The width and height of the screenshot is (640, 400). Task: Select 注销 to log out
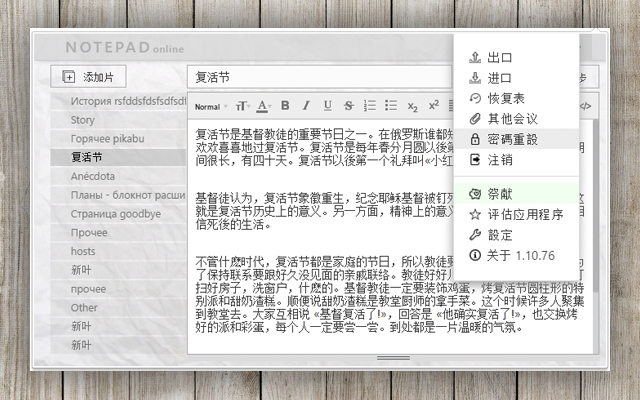[x=516, y=160]
